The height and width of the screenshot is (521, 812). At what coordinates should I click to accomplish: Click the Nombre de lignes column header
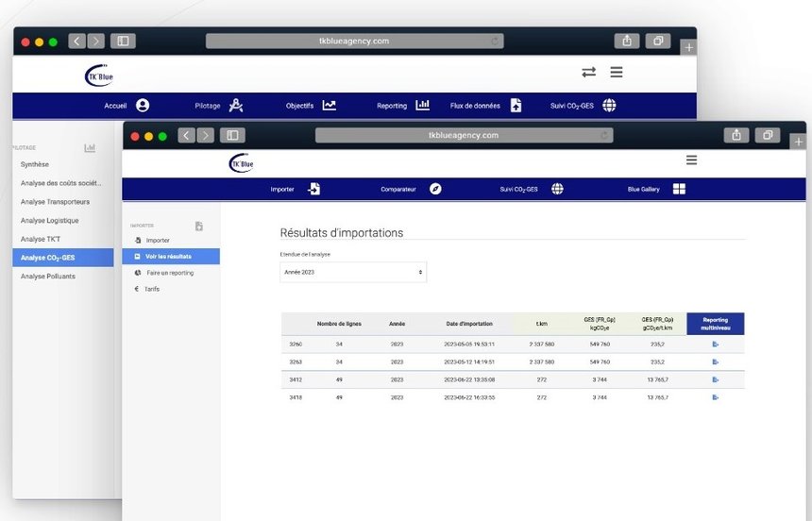point(339,324)
